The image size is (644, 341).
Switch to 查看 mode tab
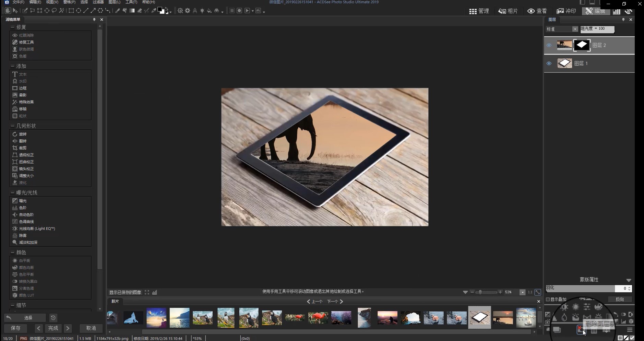(x=537, y=11)
